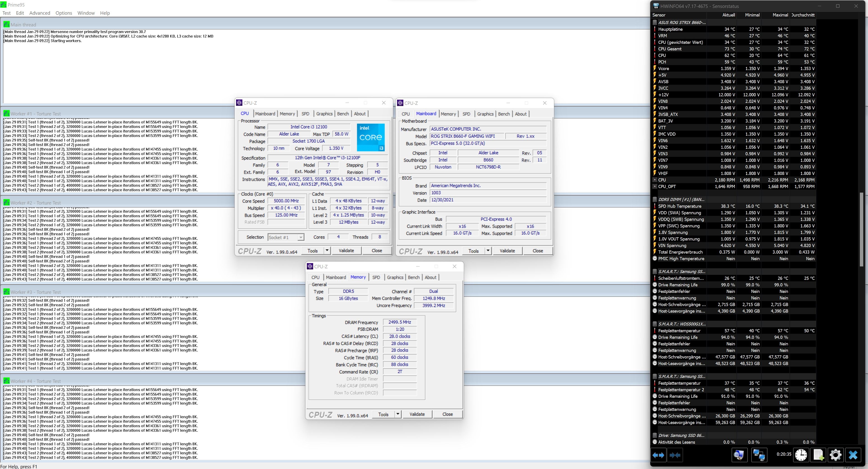Open the Prime95 Window menu
Screen dimensions: 868x469
click(x=86, y=13)
